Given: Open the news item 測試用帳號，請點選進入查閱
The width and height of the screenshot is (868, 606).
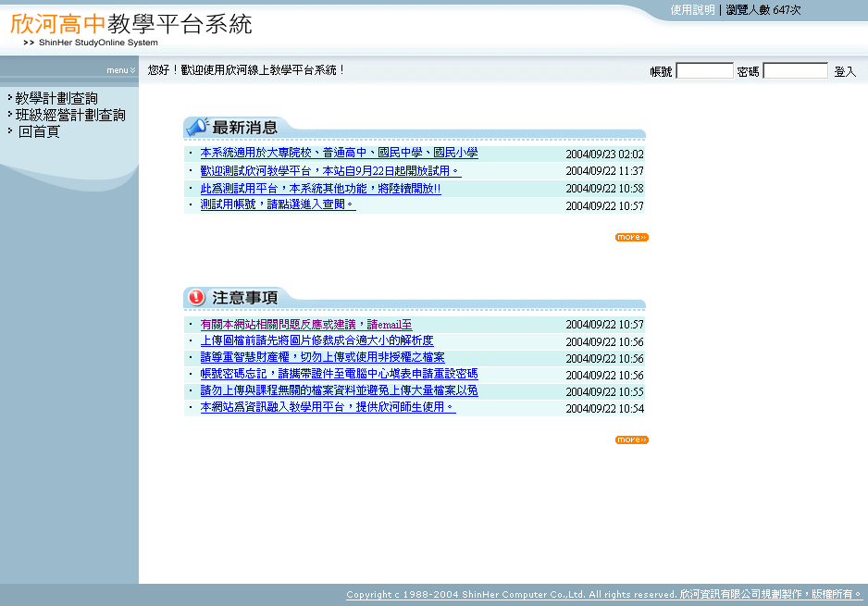Looking at the screenshot, I should point(278,204).
